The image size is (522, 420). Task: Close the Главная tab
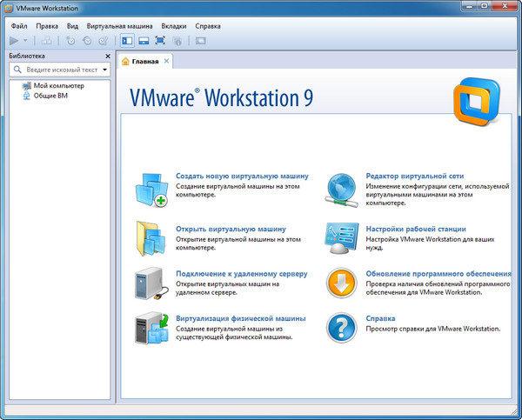click(x=166, y=61)
